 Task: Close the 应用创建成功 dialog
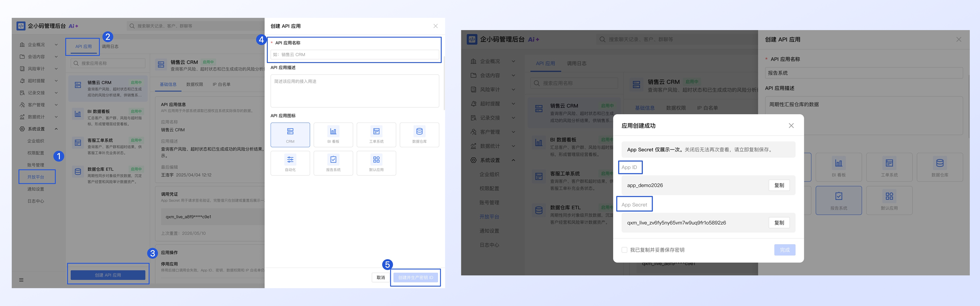pos(791,125)
